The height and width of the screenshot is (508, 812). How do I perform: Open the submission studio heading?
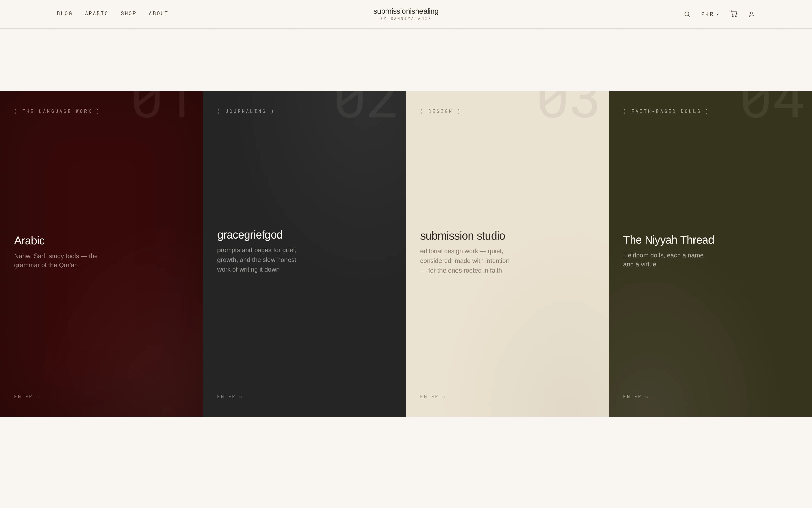tap(462, 236)
